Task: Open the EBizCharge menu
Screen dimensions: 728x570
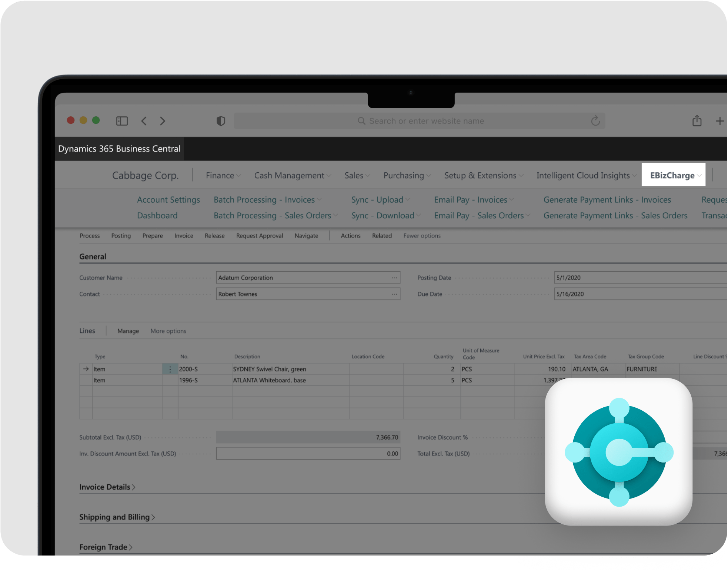Action: 674,175
